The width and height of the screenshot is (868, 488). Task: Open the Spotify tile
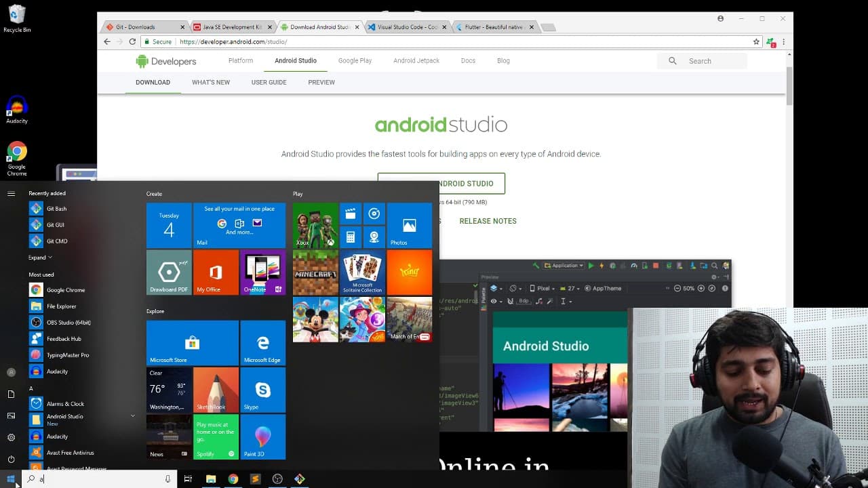216,436
